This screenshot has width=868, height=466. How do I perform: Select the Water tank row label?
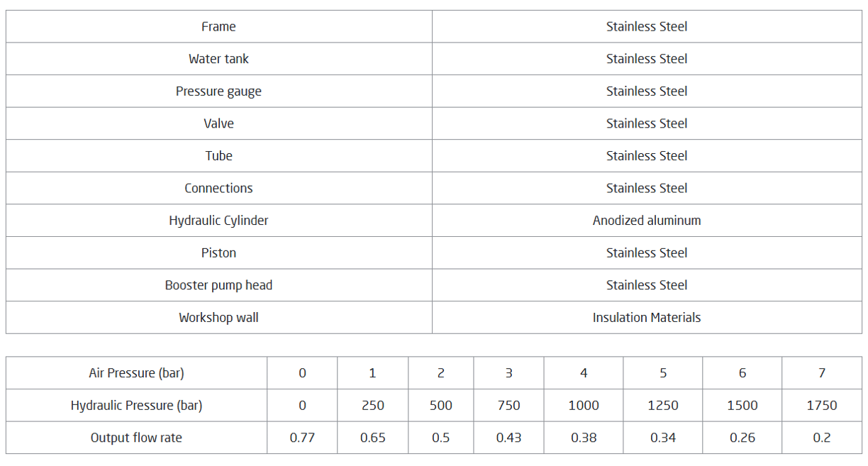pos(218,59)
